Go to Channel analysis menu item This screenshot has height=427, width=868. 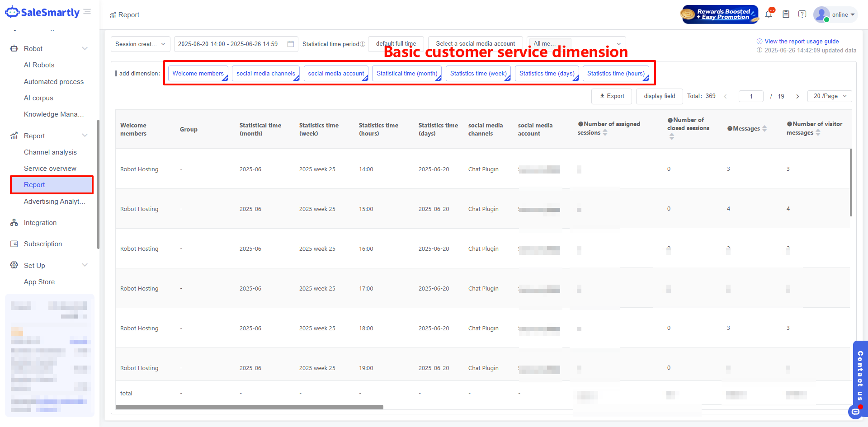50,152
